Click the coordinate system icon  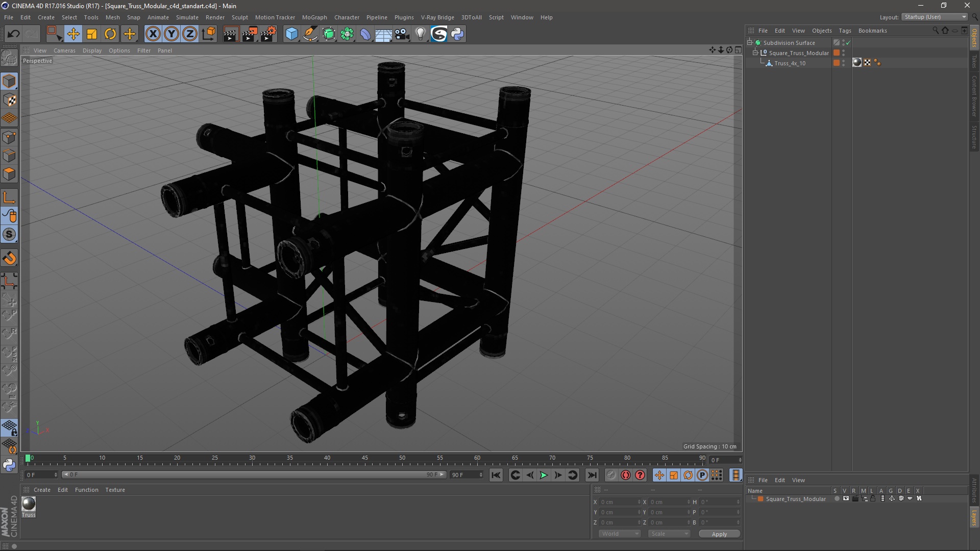coord(209,34)
